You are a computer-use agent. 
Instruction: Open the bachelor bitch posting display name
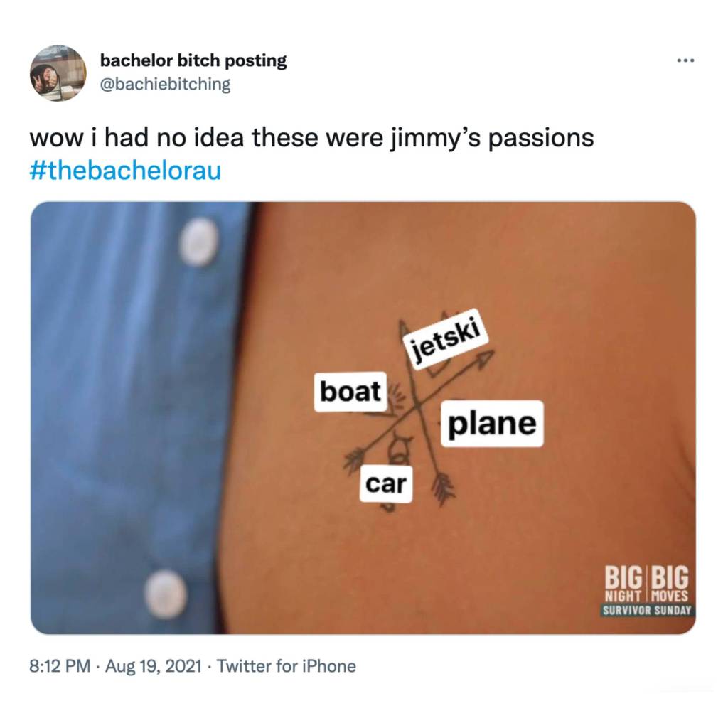193,60
